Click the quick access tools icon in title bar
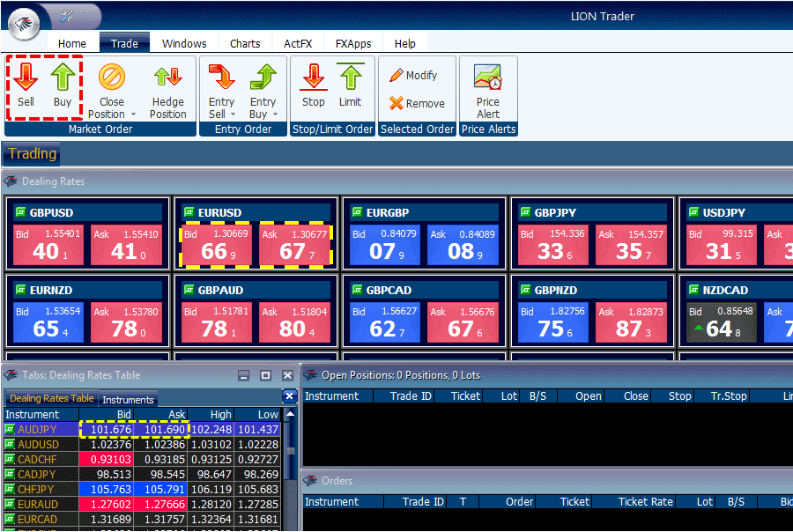793x532 pixels. pos(67,16)
